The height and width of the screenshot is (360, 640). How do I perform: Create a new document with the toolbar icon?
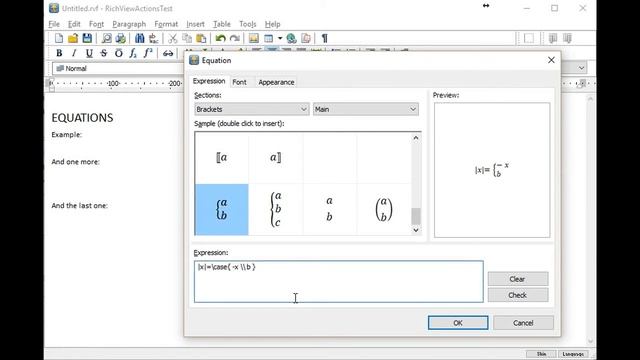(59, 38)
